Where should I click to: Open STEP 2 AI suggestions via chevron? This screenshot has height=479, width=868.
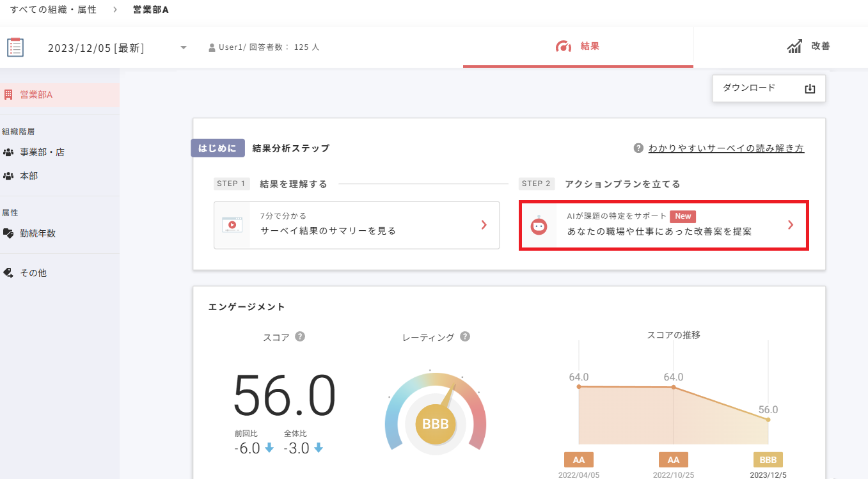pos(791,225)
